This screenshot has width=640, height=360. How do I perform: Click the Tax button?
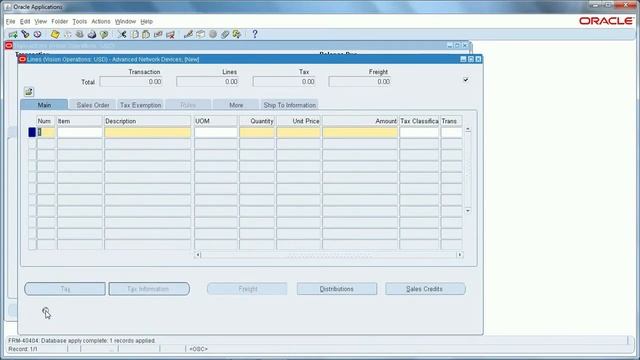coord(65,289)
